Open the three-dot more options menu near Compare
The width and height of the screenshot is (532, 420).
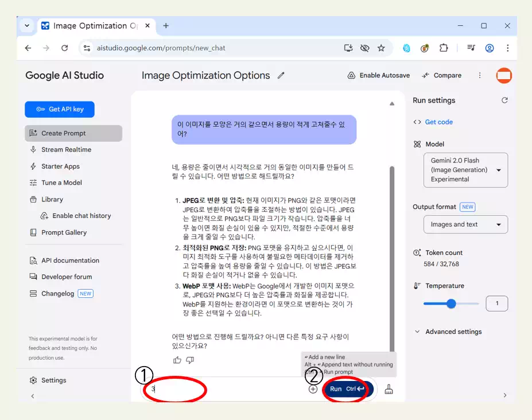pyautogui.click(x=480, y=75)
